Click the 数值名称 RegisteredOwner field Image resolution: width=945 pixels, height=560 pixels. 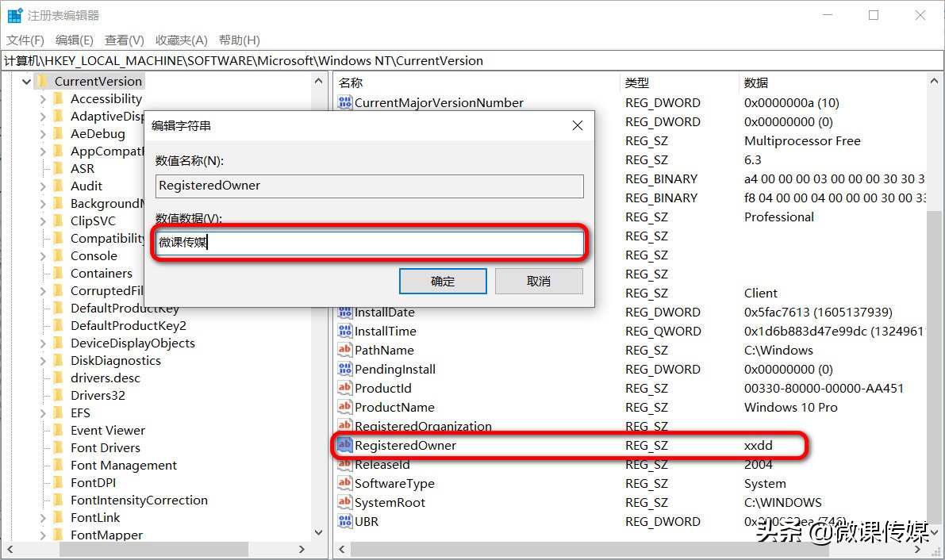(x=370, y=186)
